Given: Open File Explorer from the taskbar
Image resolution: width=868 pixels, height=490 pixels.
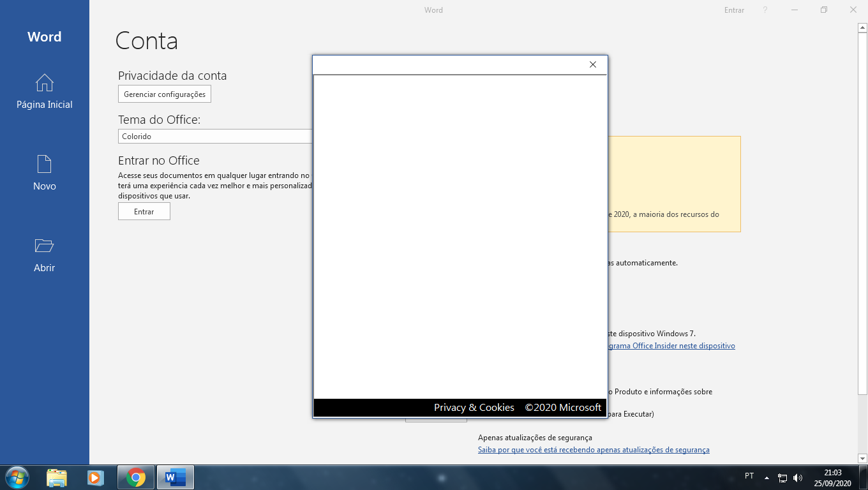Looking at the screenshot, I should tap(57, 477).
